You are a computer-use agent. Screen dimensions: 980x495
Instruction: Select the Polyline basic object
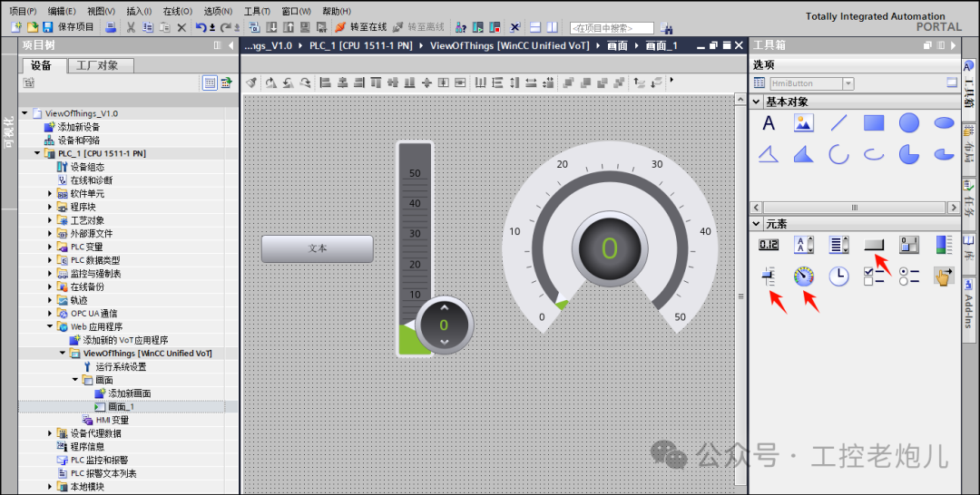pos(769,153)
